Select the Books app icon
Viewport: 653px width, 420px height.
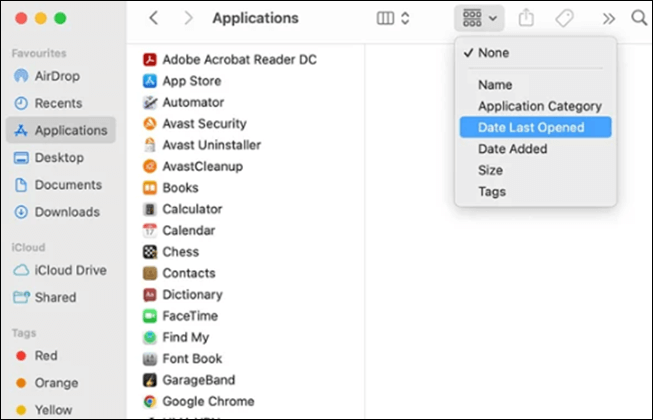tap(150, 188)
